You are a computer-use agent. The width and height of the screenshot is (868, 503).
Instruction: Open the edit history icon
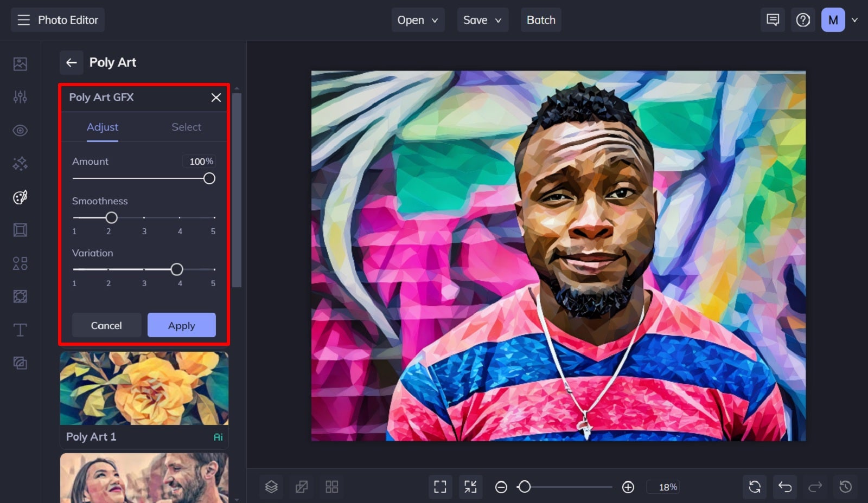click(x=845, y=487)
